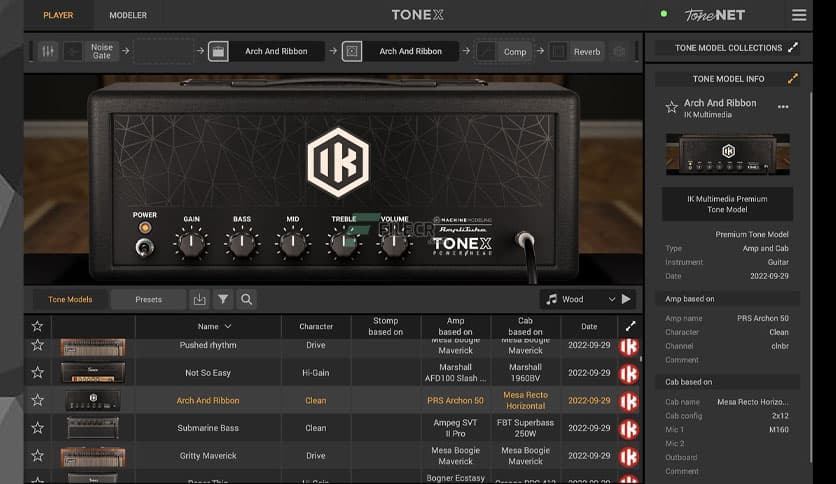This screenshot has height=484, width=836.
Task: Adjust the VOLUME knob
Action: click(394, 244)
